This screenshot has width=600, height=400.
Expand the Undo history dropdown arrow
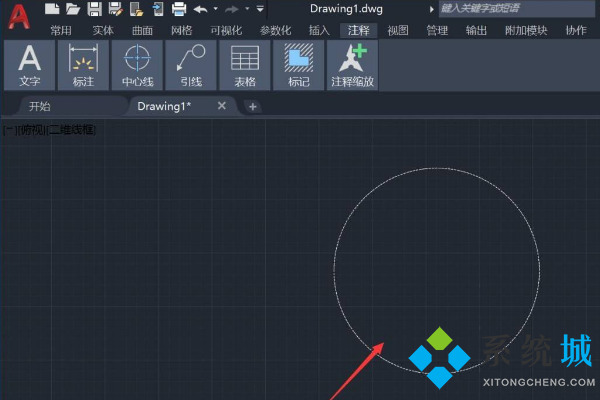point(215,9)
